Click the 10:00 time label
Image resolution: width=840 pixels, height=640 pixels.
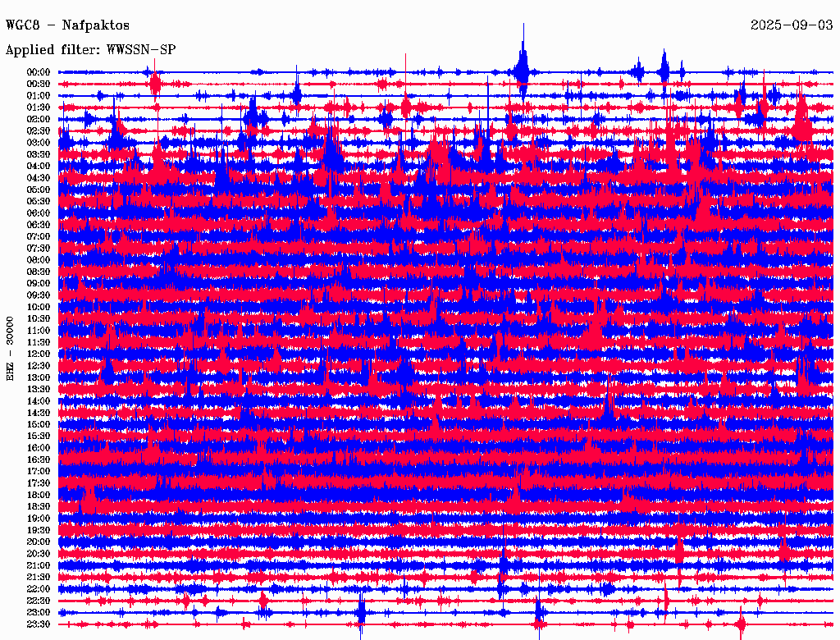[39, 307]
